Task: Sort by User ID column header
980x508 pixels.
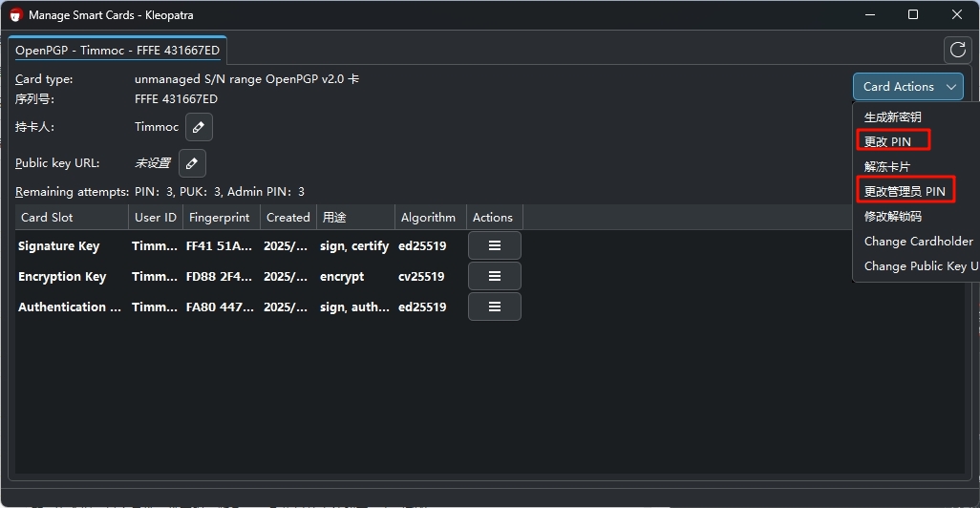Action: coord(156,218)
